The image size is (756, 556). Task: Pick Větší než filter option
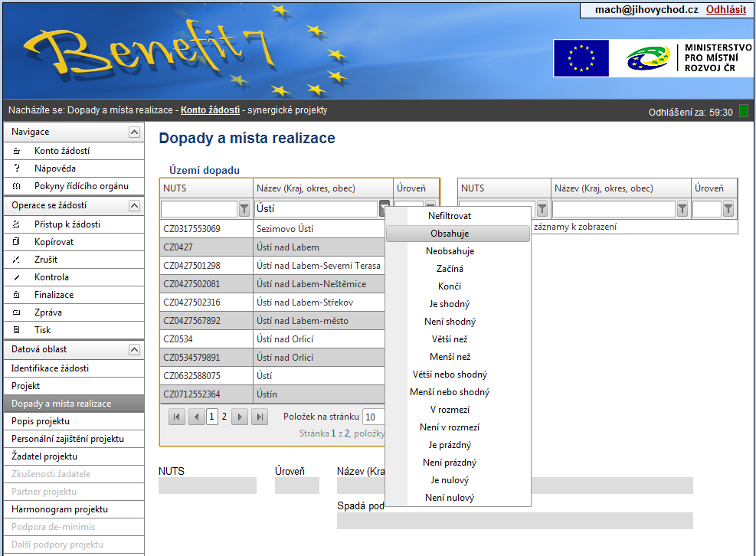(x=450, y=339)
